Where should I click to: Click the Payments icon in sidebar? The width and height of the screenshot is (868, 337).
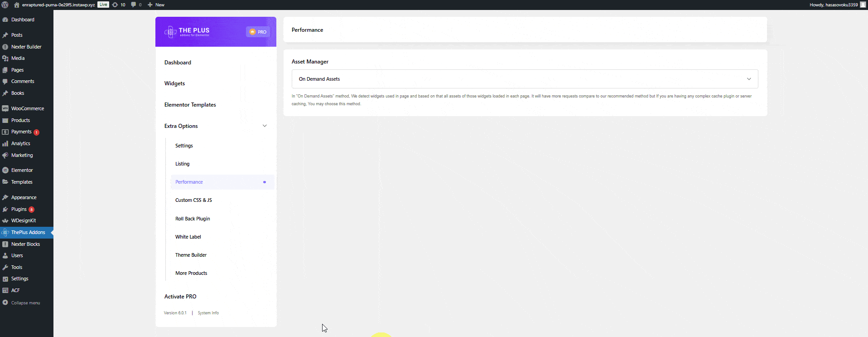[x=5, y=132]
